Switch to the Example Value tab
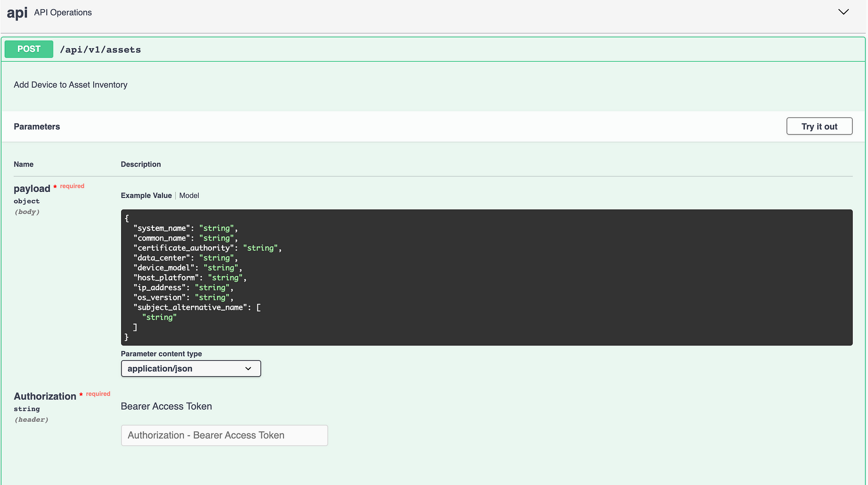 pos(146,195)
